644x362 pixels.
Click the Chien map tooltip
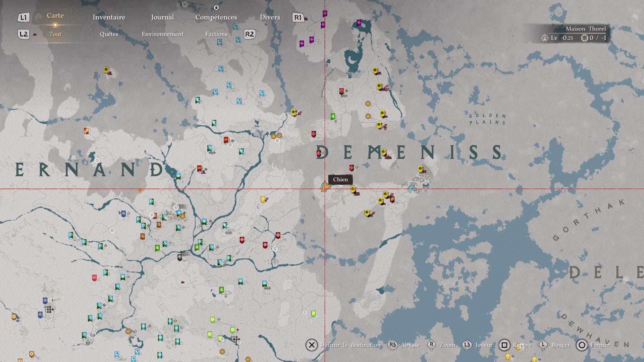click(x=340, y=179)
